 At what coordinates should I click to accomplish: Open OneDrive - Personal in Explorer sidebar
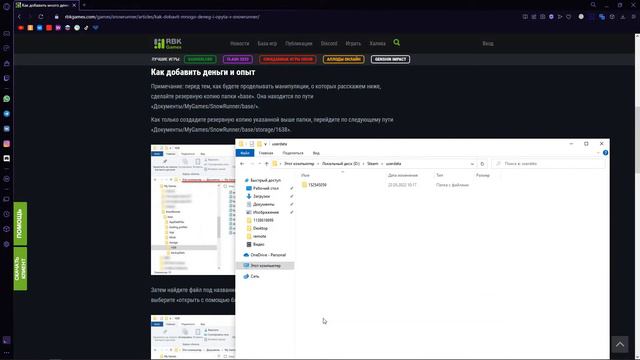click(268, 255)
